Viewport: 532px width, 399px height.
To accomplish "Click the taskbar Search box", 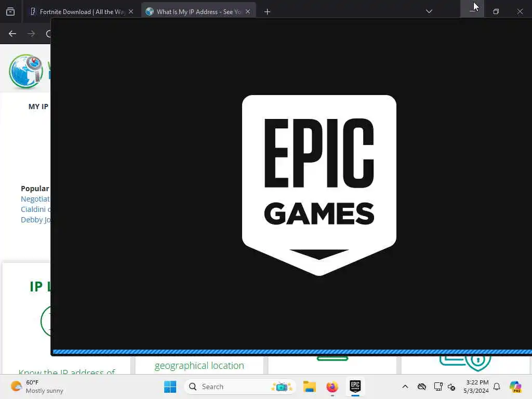I will tap(240, 387).
